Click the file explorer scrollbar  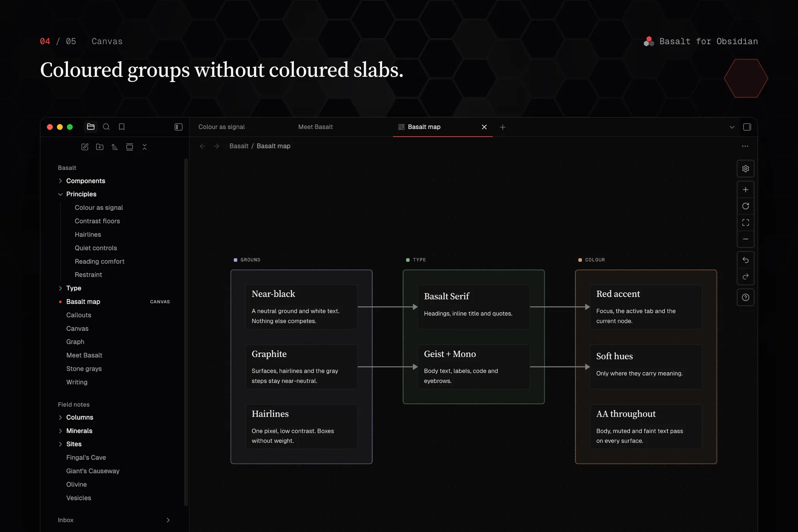click(186, 332)
